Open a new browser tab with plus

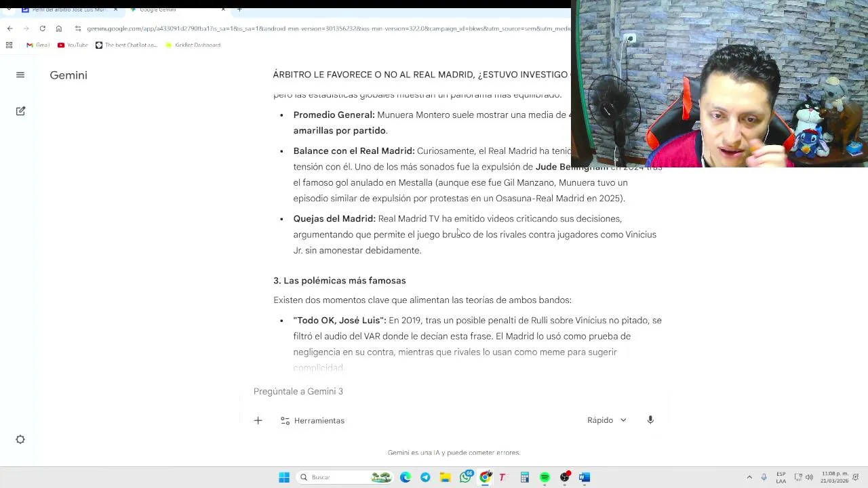click(239, 9)
